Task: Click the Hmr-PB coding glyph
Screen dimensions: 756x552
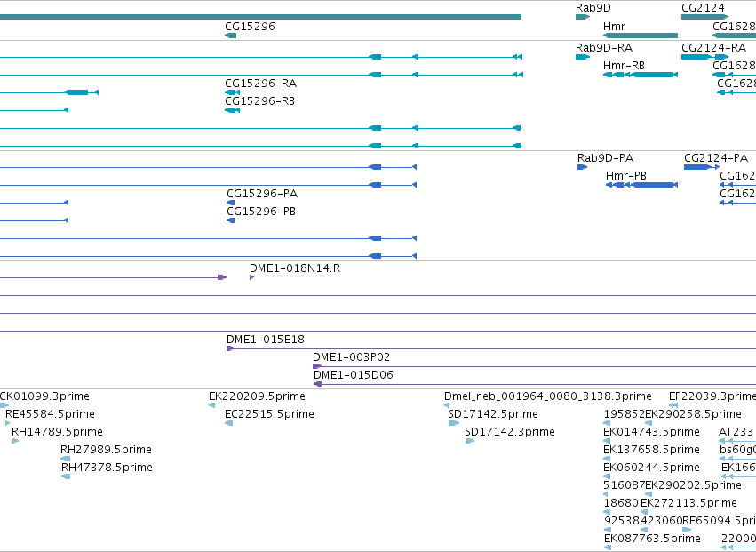Action: (641, 185)
